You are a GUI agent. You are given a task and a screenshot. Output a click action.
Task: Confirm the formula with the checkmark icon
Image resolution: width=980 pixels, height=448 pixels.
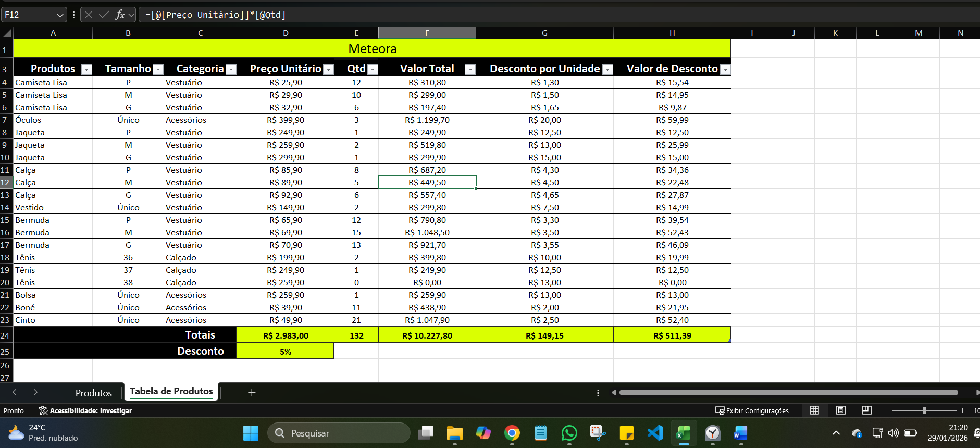click(104, 15)
